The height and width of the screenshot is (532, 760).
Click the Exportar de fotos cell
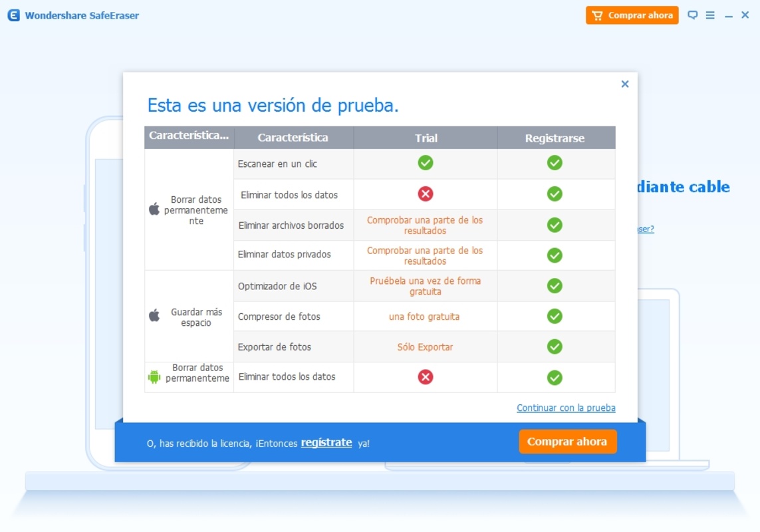tap(293, 346)
